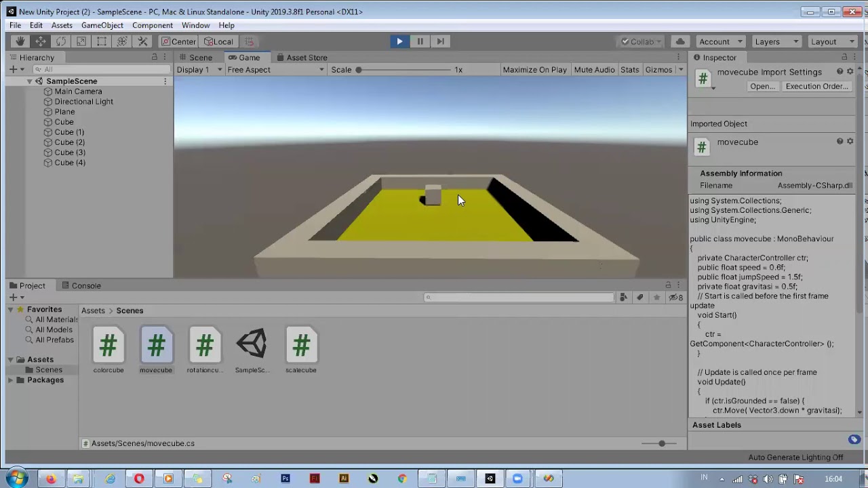Image resolution: width=868 pixels, height=488 pixels.
Task: Select the colorcube script asset
Action: tap(108, 350)
